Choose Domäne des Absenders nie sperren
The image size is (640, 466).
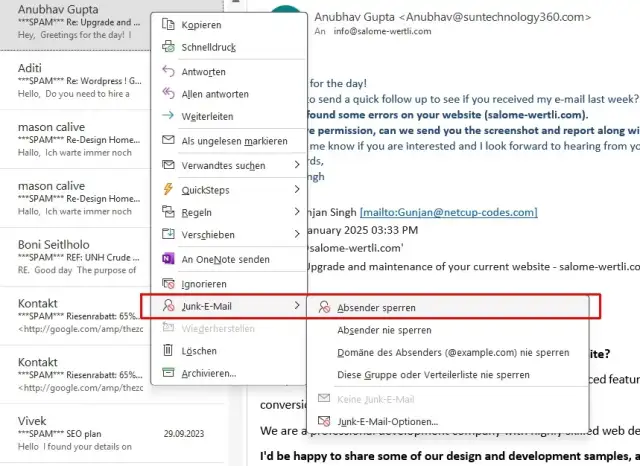click(448, 353)
